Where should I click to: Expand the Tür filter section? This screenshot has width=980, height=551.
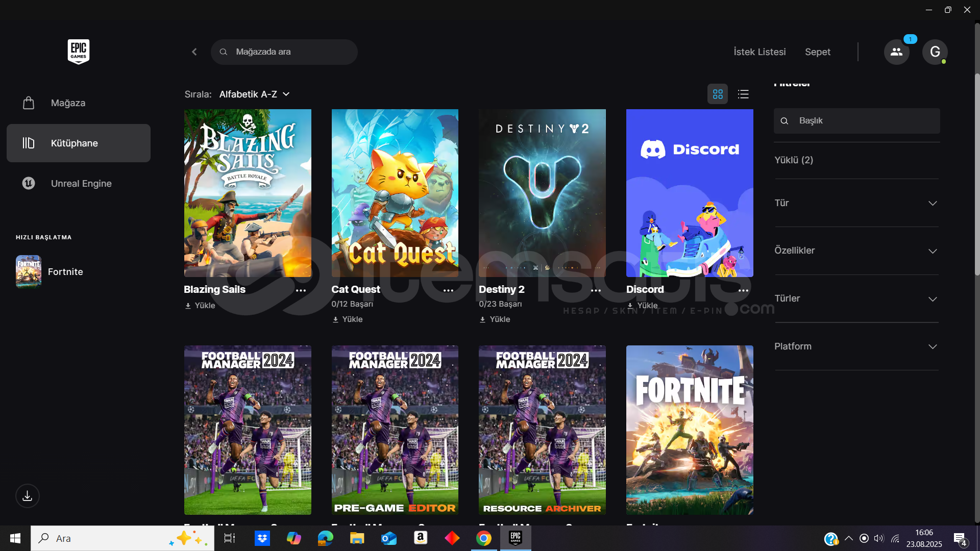856,203
